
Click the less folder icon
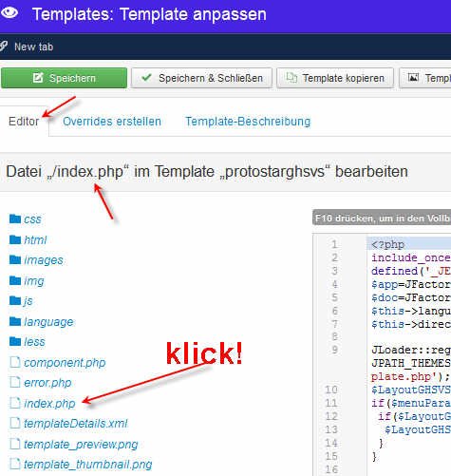(15, 341)
